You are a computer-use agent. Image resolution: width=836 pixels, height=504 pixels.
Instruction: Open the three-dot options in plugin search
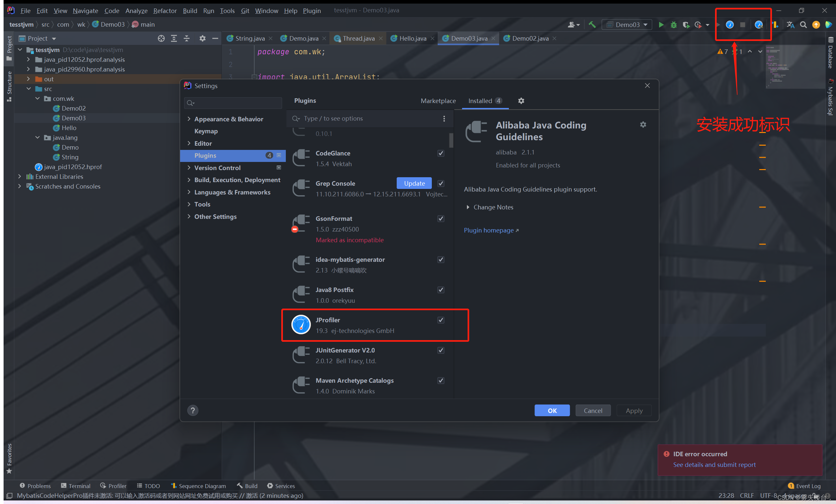click(x=444, y=118)
